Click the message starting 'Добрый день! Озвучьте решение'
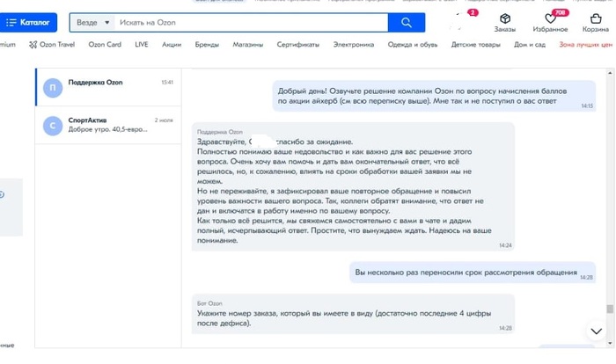The width and height of the screenshot is (616, 364). coord(434,96)
